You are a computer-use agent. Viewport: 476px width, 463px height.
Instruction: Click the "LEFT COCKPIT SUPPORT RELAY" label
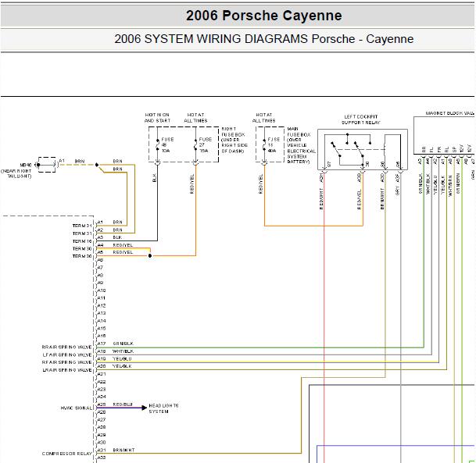tap(361, 119)
